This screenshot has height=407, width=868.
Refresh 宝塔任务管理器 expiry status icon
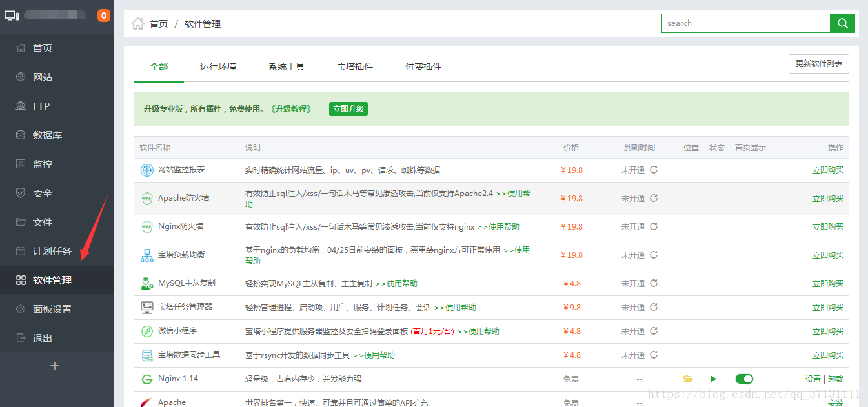point(654,307)
